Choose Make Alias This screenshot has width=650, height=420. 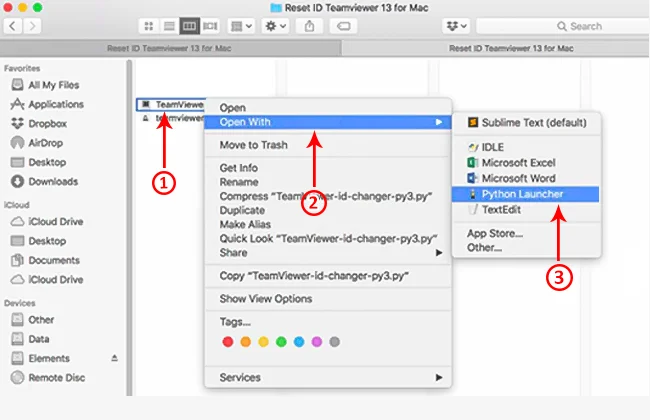point(327,224)
